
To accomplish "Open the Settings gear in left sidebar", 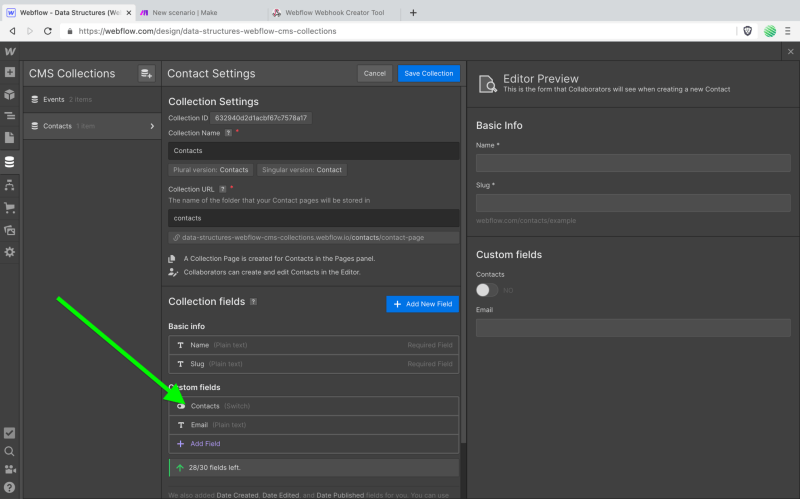I will click(10, 252).
